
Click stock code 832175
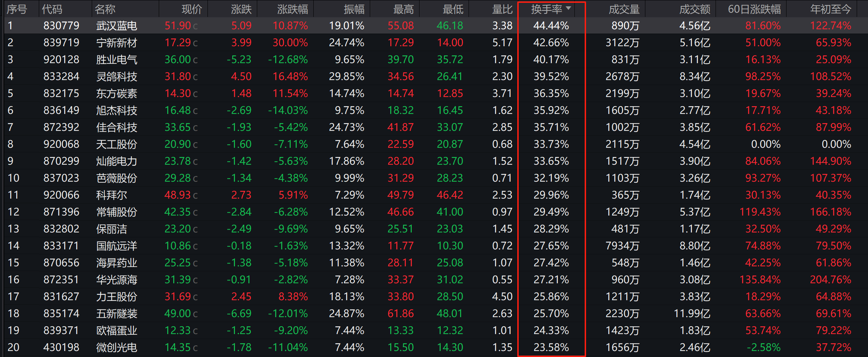tap(61, 93)
